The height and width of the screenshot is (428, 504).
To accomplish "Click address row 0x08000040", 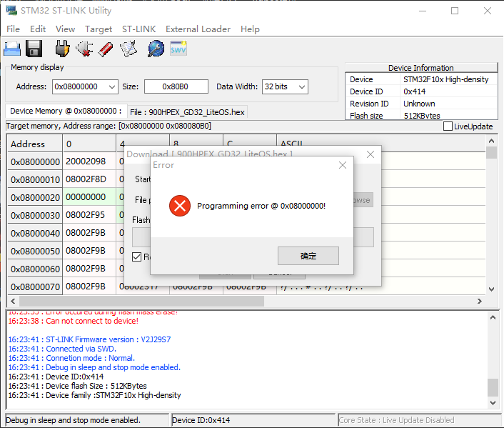I will click(35, 233).
